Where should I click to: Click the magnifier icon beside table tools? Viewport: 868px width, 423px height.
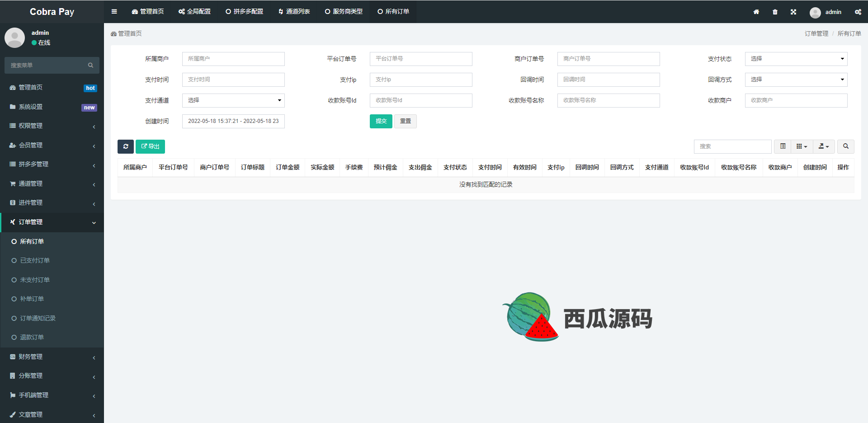pyautogui.click(x=845, y=146)
